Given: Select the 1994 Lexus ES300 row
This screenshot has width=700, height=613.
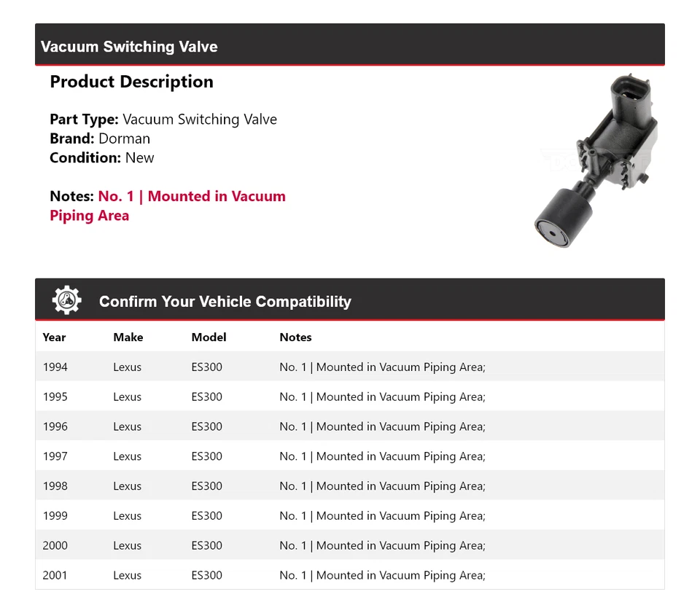Looking at the screenshot, I should 349,367.
